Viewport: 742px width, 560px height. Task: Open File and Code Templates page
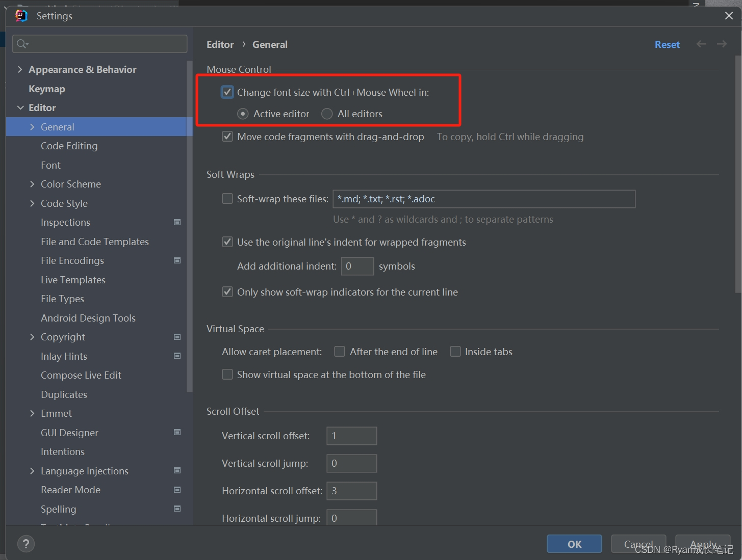point(95,242)
